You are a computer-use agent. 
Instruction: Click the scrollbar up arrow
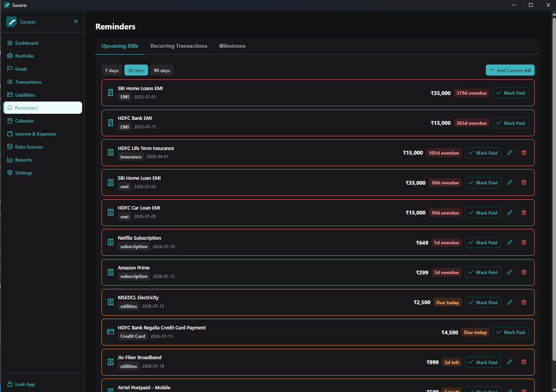pyautogui.click(x=554, y=14)
